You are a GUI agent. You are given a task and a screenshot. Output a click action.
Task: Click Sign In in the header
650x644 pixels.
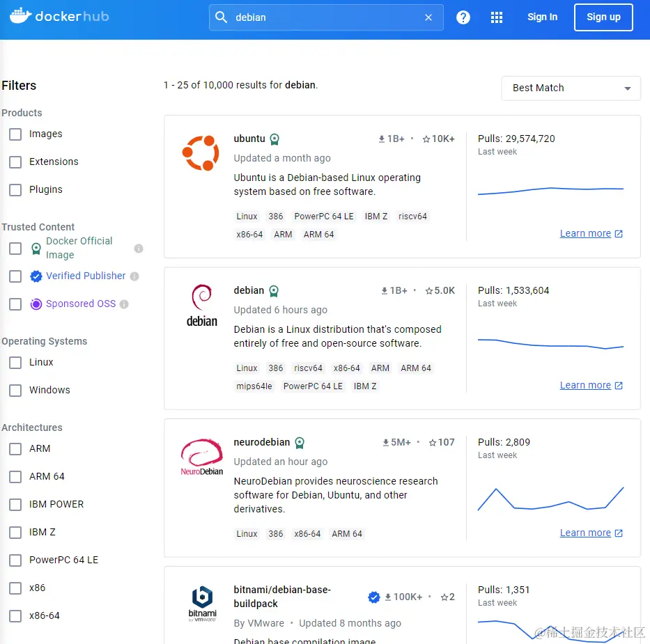[542, 17]
